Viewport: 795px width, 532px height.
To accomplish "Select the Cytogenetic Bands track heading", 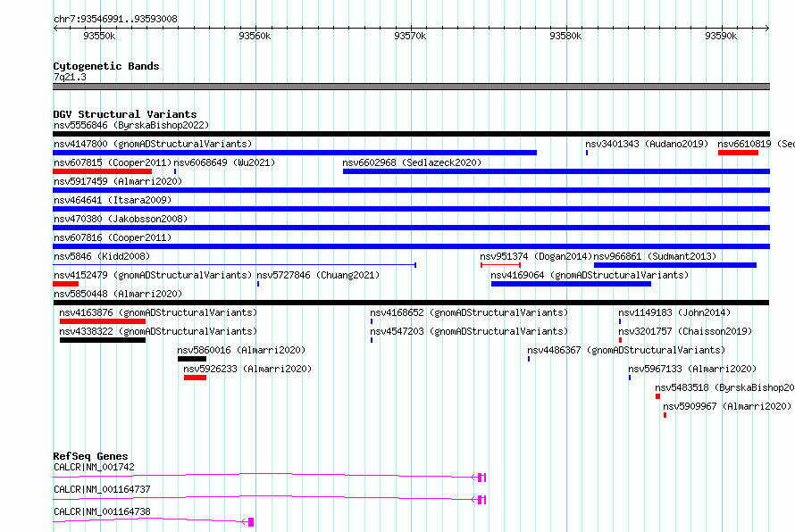I will (x=106, y=66).
